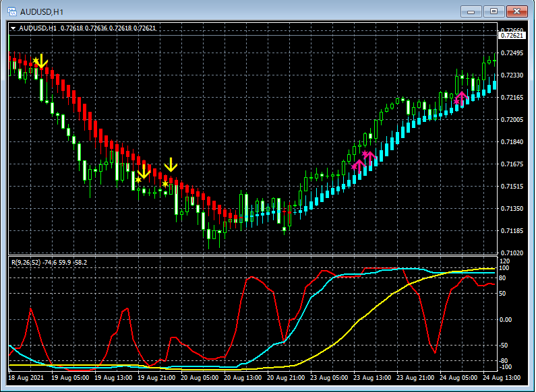536x392 pixels.
Task: Click the 0.72495 level on price scale
Action: point(512,53)
